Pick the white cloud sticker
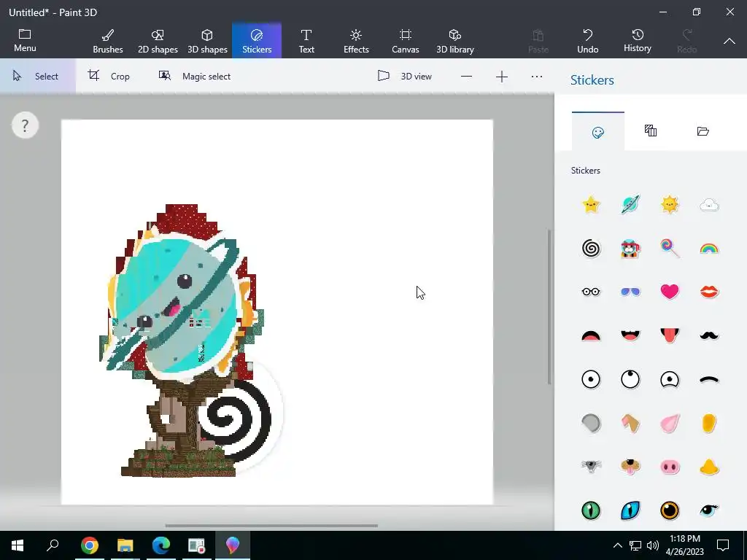747x560 pixels. point(709,205)
